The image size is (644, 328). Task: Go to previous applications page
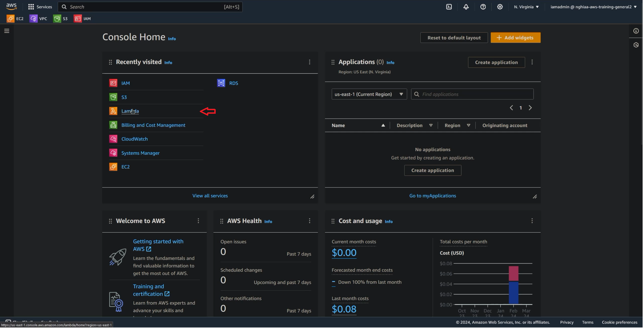click(x=511, y=108)
